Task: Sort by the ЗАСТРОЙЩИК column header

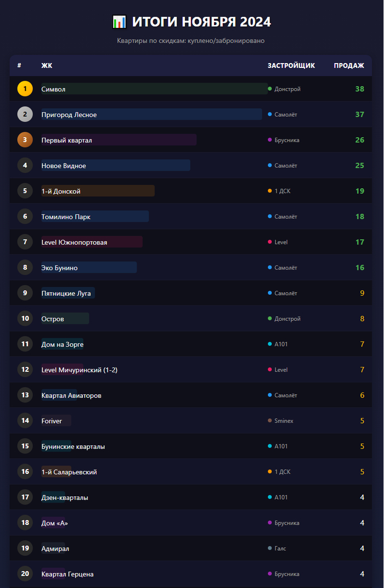Action: (x=291, y=66)
